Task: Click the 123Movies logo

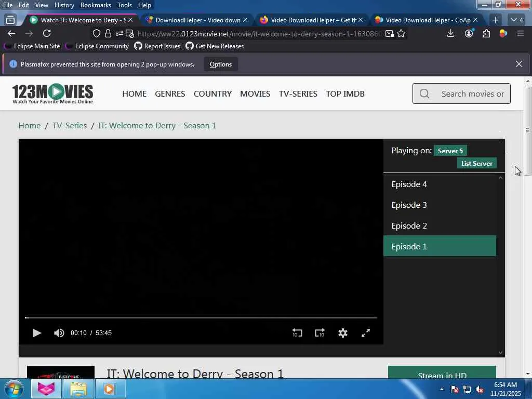Action: coord(52,94)
